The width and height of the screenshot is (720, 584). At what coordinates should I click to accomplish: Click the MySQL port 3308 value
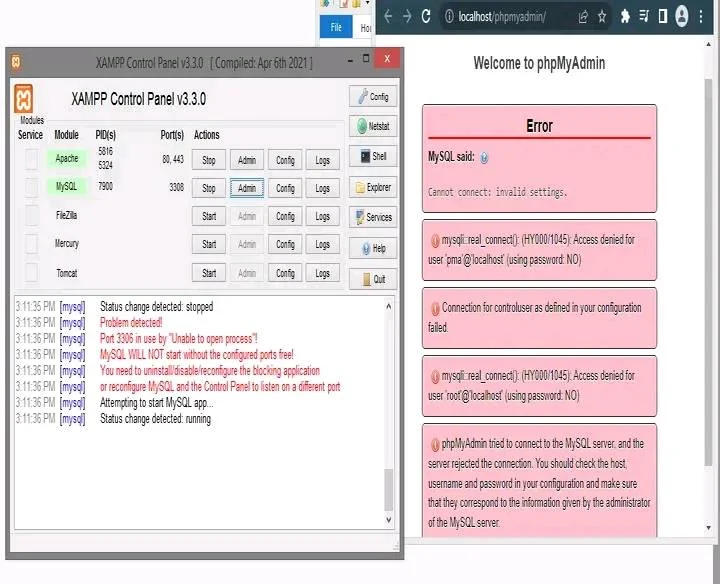coord(176,187)
